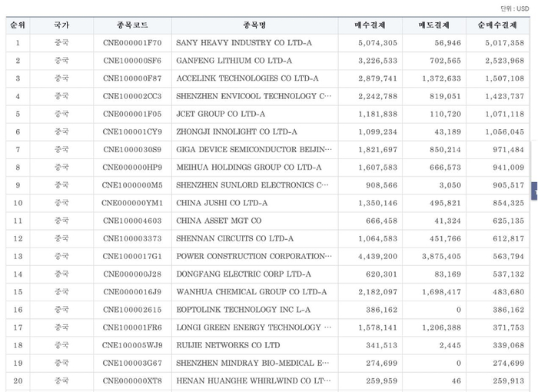Click the 매수결제 column header

(370, 25)
